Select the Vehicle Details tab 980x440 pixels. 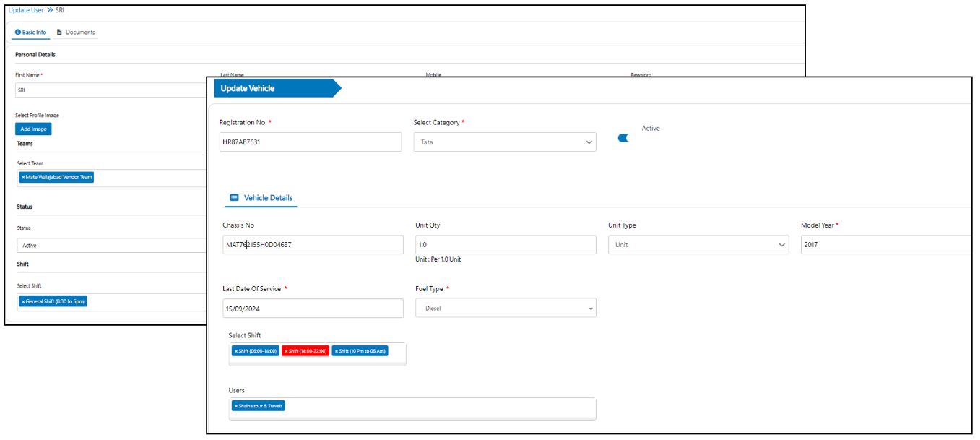click(267, 197)
